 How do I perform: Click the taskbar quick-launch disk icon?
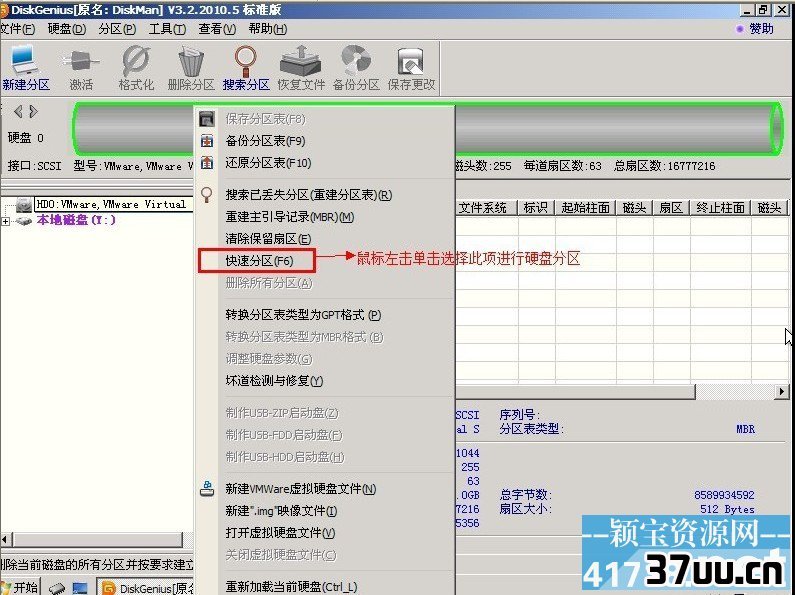click(x=57, y=588)
